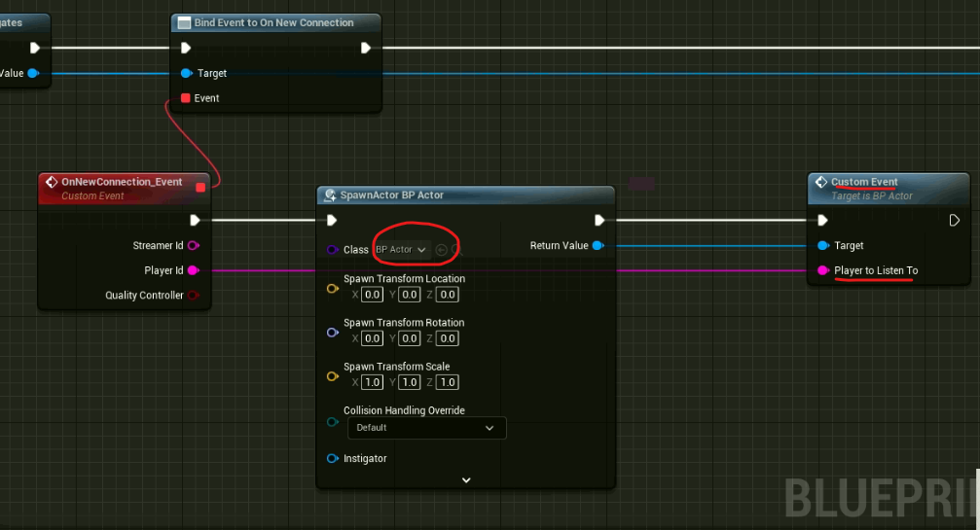Click the Spawn Transform Rotation pin

click(x=333, y=333)
